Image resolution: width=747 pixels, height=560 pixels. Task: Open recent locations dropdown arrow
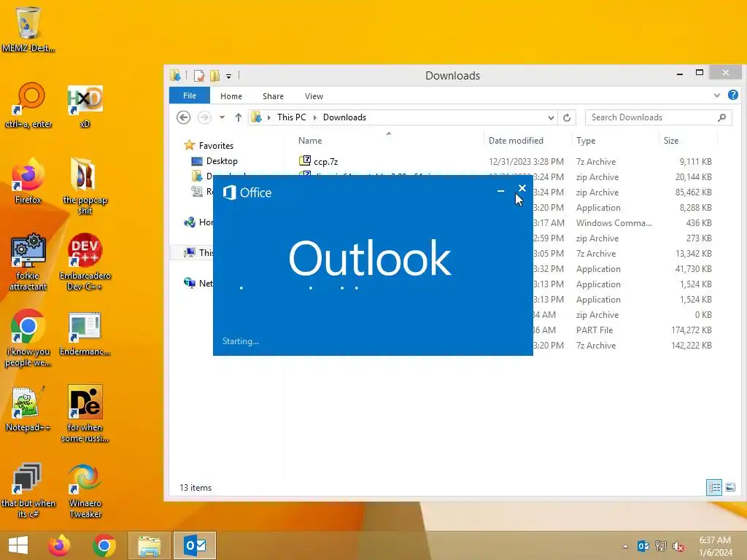click(x=222, y=117)
